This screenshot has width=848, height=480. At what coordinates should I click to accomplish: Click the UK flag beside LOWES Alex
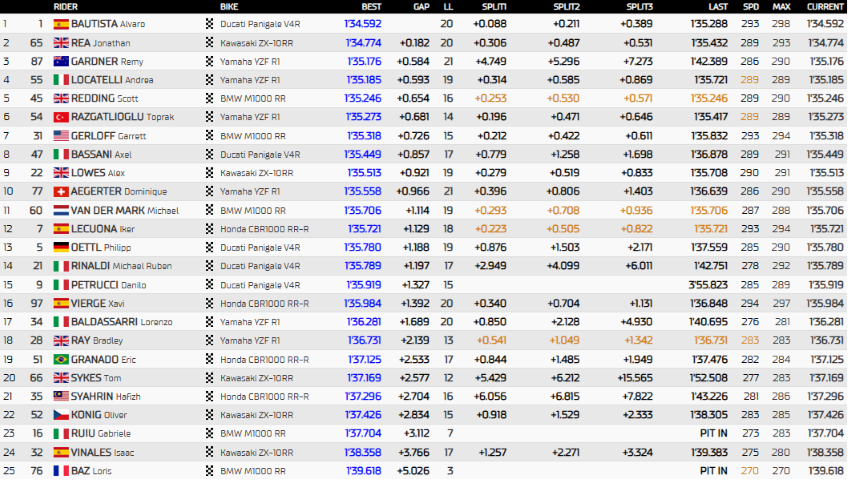click(x=61, y=173)
